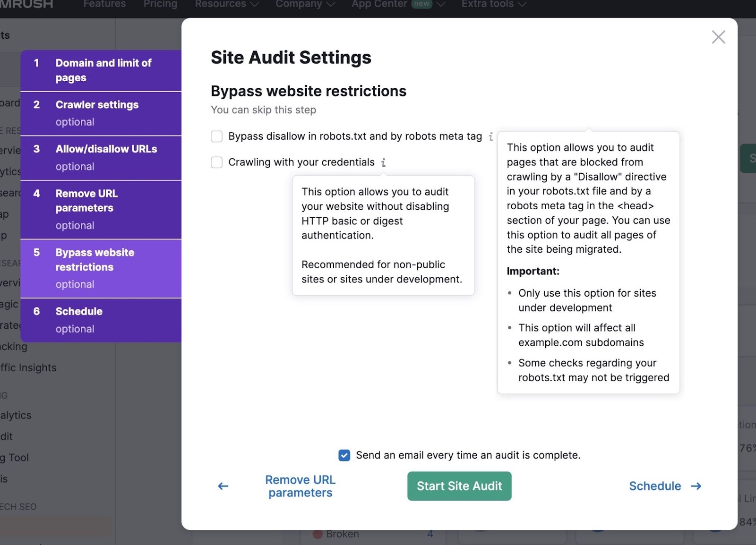Uncheck send an email when audit completes
Image resolution: width=756 pixels, height=545 pixels.
(344, 455)
